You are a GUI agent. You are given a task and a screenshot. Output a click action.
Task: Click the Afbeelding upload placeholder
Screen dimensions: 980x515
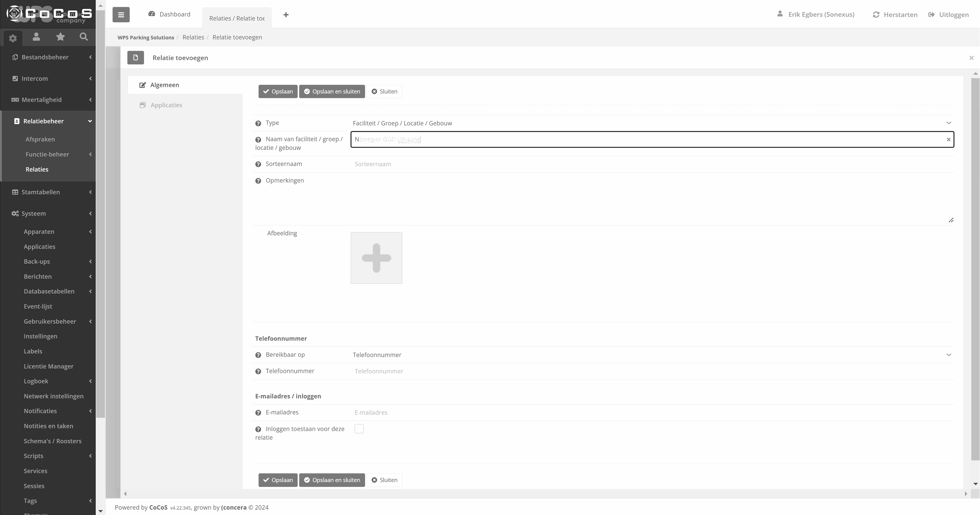point(376,258)
